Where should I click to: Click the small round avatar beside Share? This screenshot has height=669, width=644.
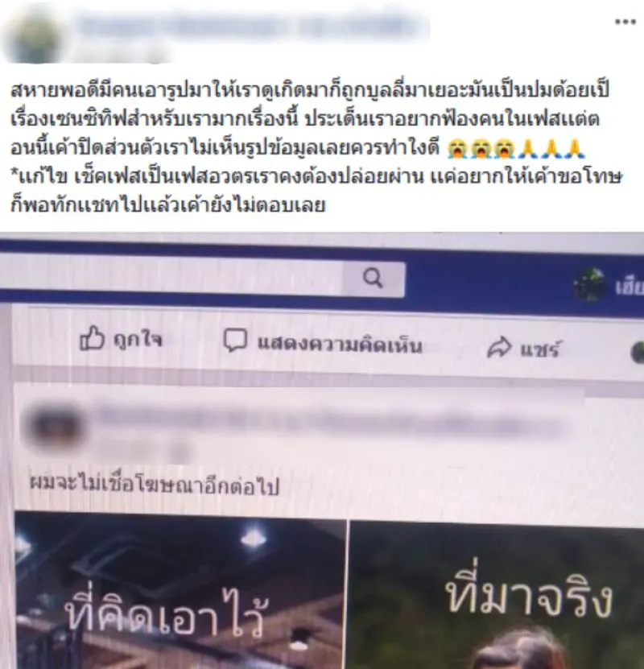638,353
